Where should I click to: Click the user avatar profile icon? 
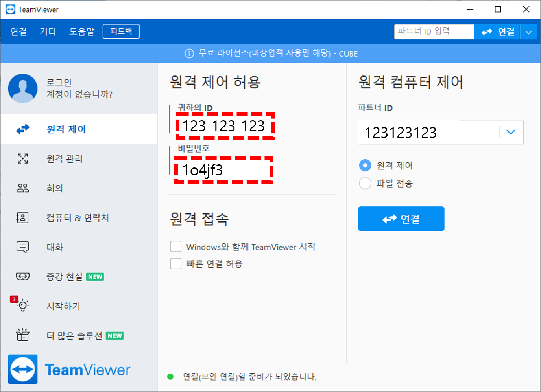23,88
